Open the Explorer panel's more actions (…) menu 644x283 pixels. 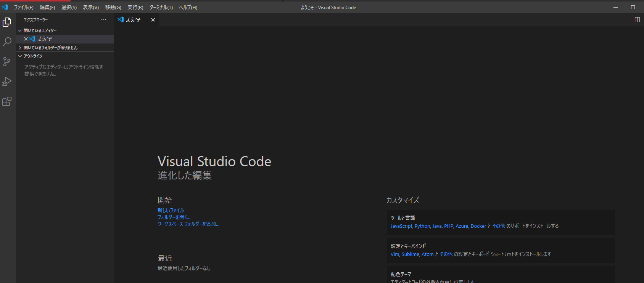[104, 19]
